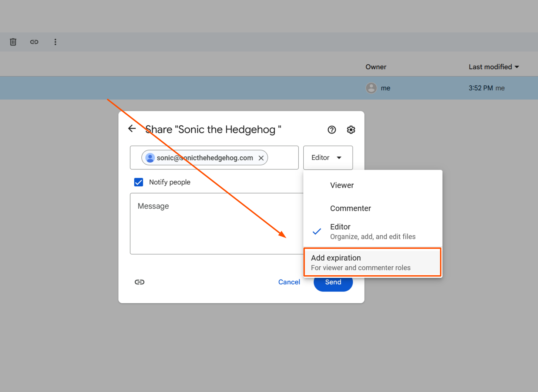Click the Cancel button
Viewport: 538px width, 392px height.
[289, 282]
